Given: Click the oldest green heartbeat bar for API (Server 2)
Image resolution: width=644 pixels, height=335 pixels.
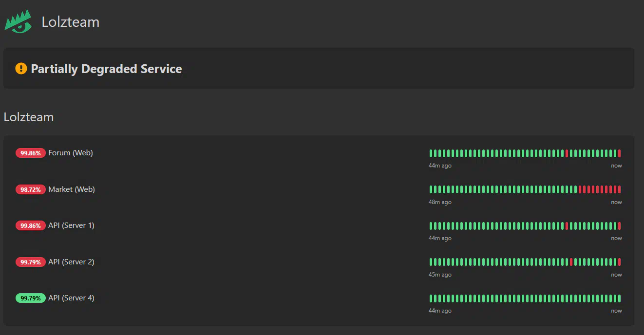Looking at the screenshot, I should tap(431, 262).
